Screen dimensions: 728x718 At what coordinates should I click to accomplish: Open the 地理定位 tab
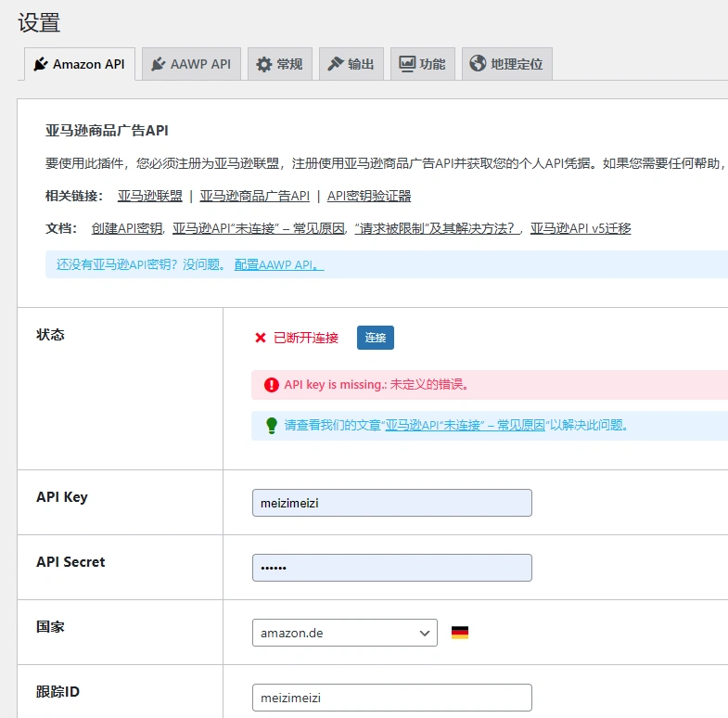coord(507,64)
